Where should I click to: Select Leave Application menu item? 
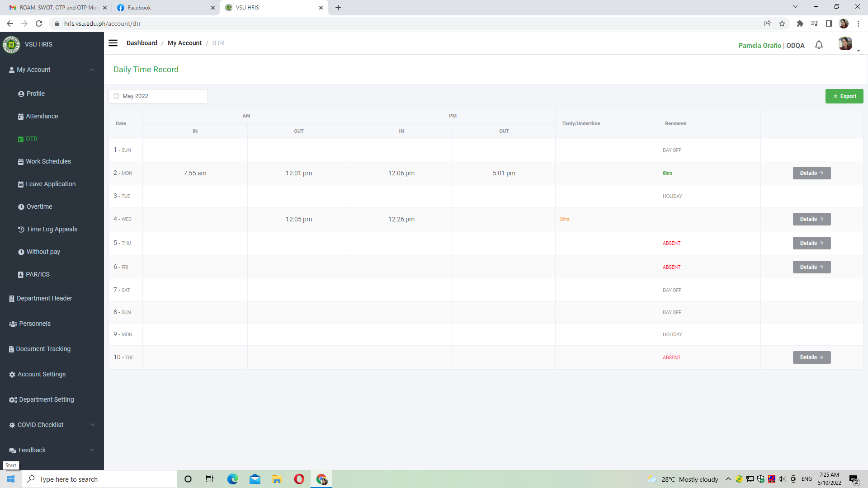coord(51,184)
